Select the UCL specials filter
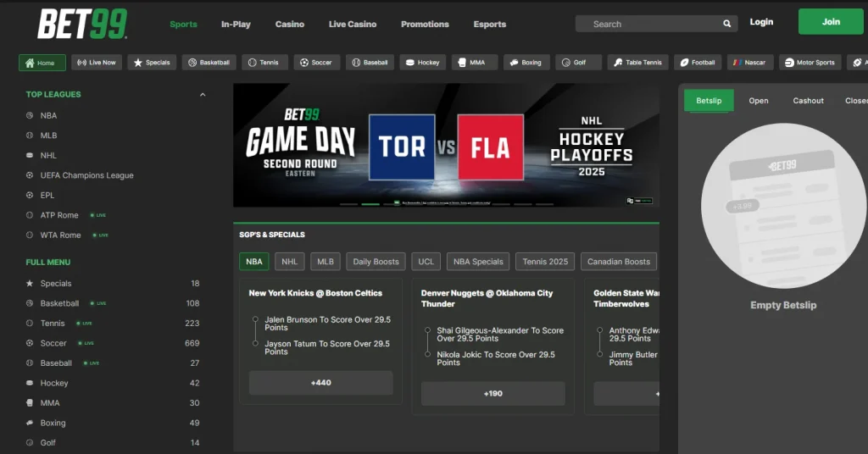The width and height of the screenshot is (868, 454). coord(426,262)
